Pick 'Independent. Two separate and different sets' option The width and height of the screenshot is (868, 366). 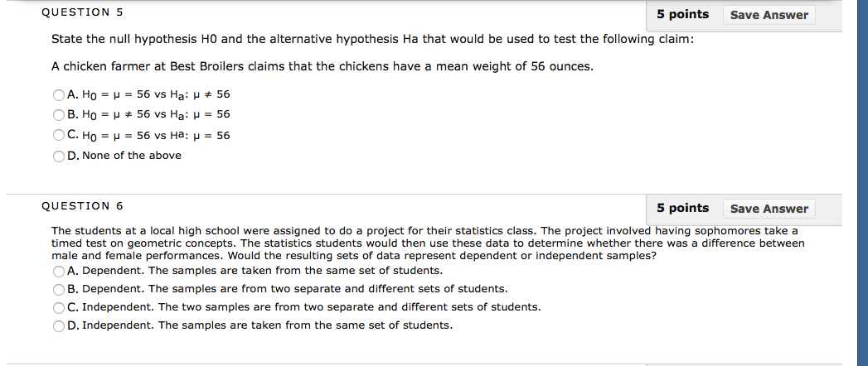[x=59, y=307]
